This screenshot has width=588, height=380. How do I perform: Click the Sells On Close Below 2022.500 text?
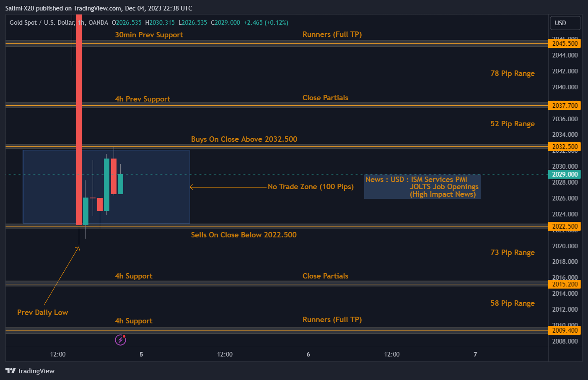(x=243, y=235)
